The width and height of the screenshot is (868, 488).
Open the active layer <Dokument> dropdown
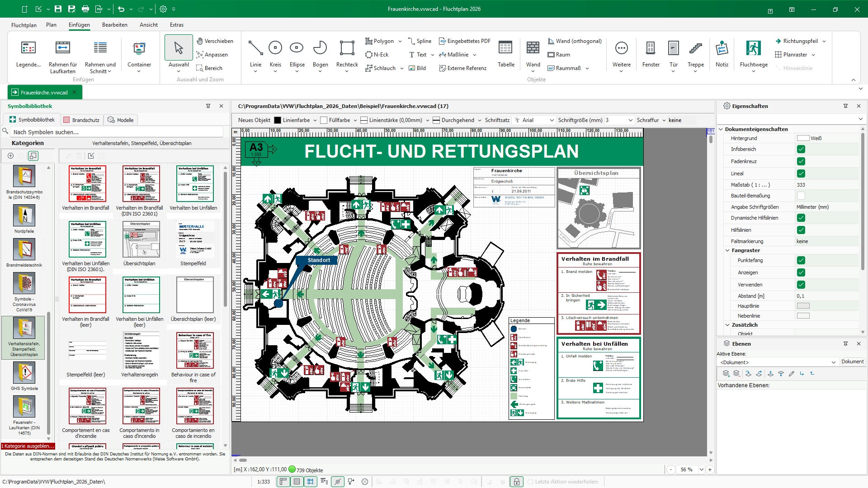coord(833,362)
